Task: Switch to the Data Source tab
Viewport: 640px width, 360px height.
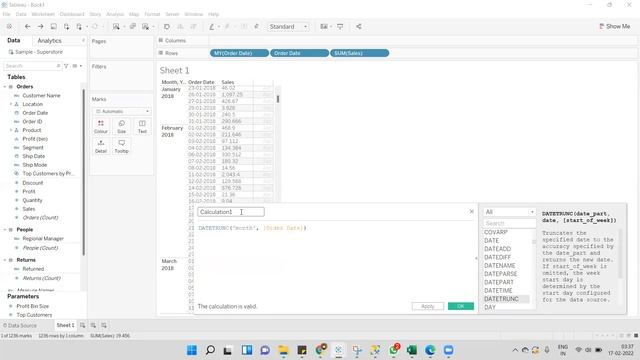Action: point(20,325)
